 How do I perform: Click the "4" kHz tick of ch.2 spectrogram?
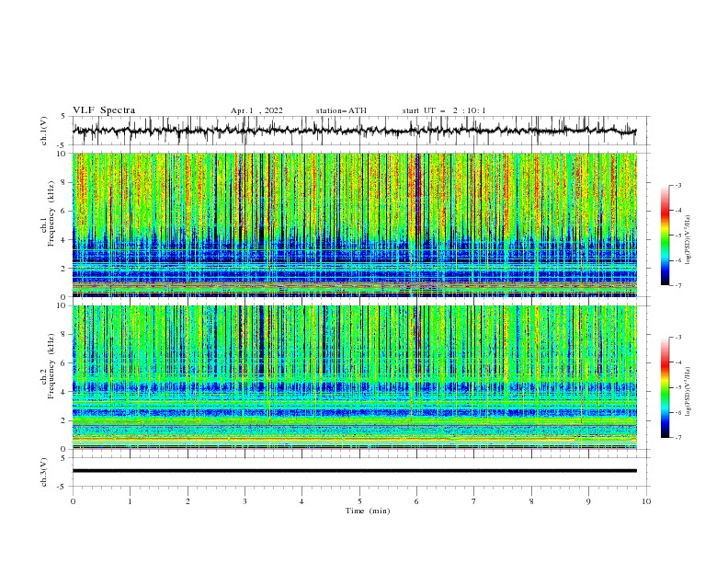click(64, 392)
